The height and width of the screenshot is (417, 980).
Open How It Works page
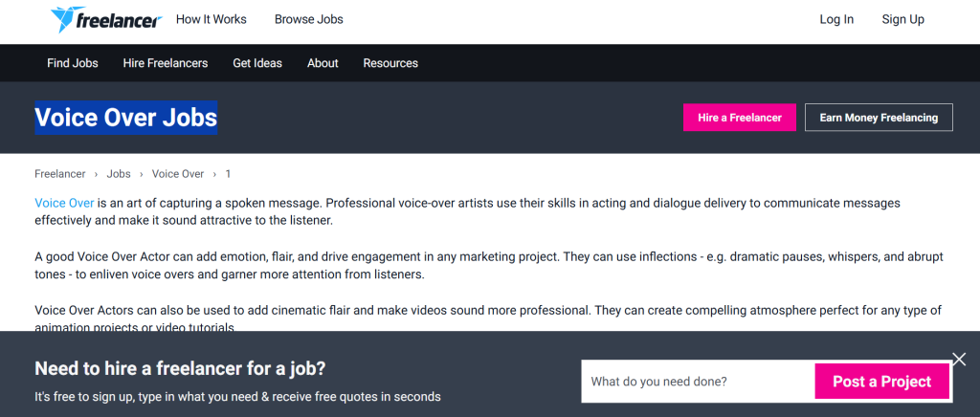(211, 19)
